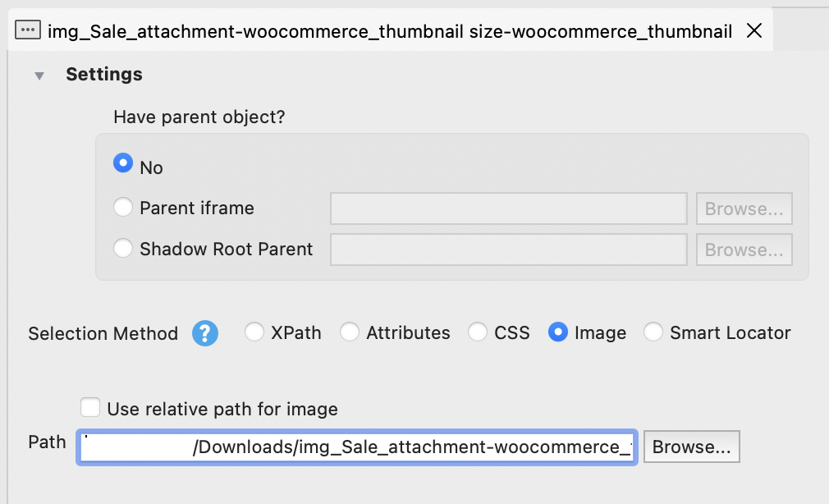This screenshot has height=504, width=829.
Task: Enable Use relative path for image
Action: point(90,408)
